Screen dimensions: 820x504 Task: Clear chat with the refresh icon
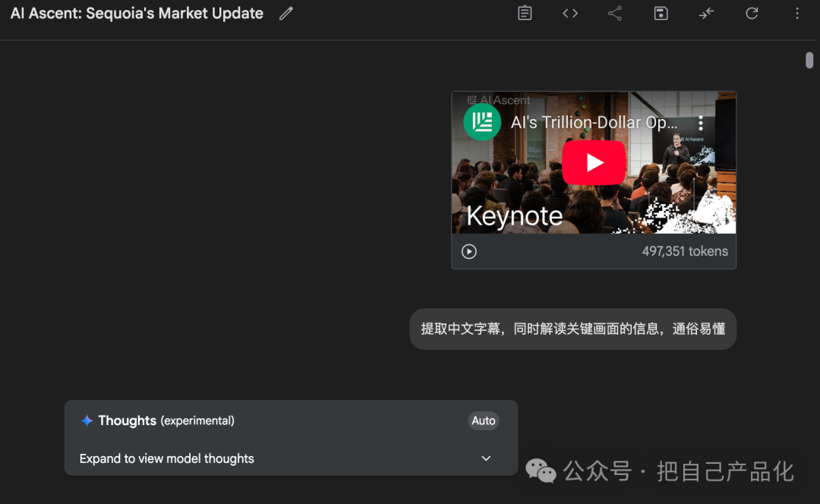(x=752, y=13)
